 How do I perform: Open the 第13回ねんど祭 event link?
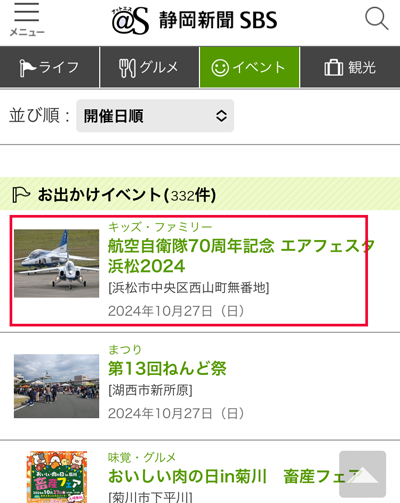point(167,369)
